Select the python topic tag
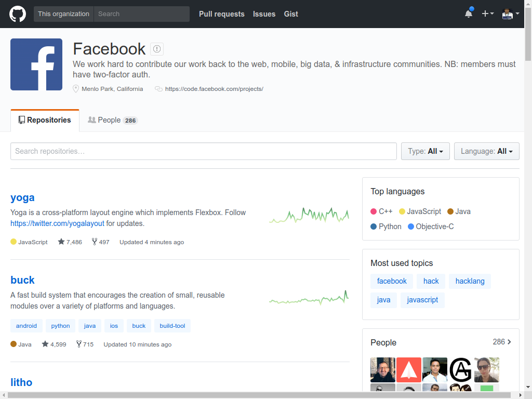The width and height of the screenshot is (532, 399). [60, 326]
